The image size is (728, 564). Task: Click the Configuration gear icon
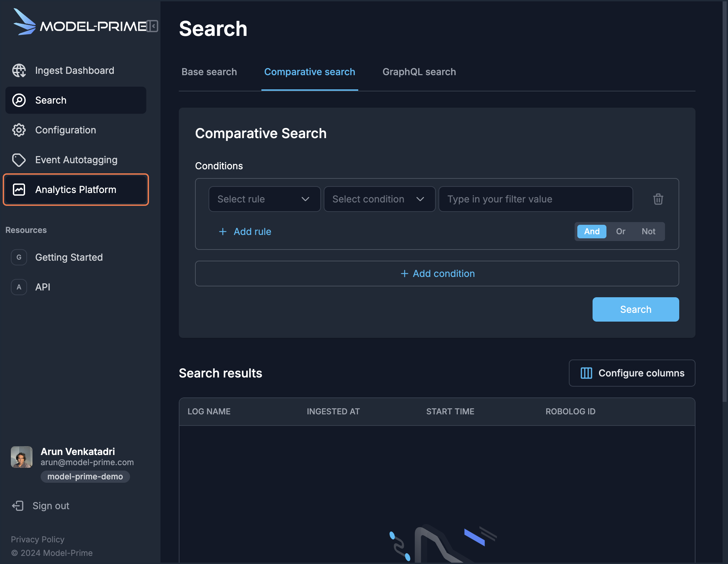(x=19, y=130)
